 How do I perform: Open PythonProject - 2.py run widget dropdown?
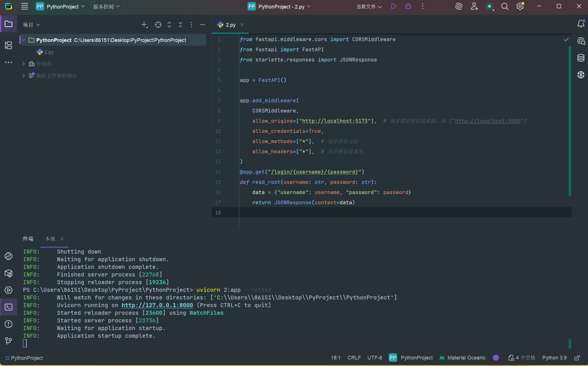pos(279,6)
